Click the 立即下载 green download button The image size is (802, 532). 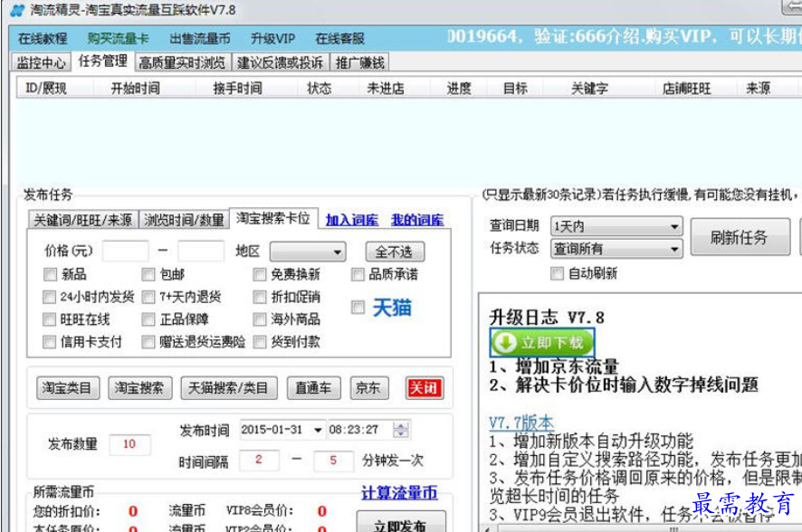(542, 342)
